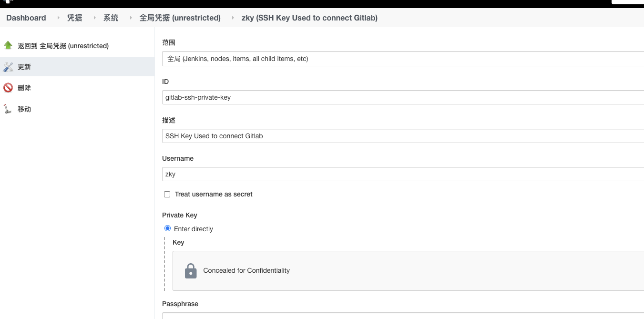The image size is (644, 319).
Task: Expand breadcrumb arrow before zky credential
Action: (x=233, y=18)
